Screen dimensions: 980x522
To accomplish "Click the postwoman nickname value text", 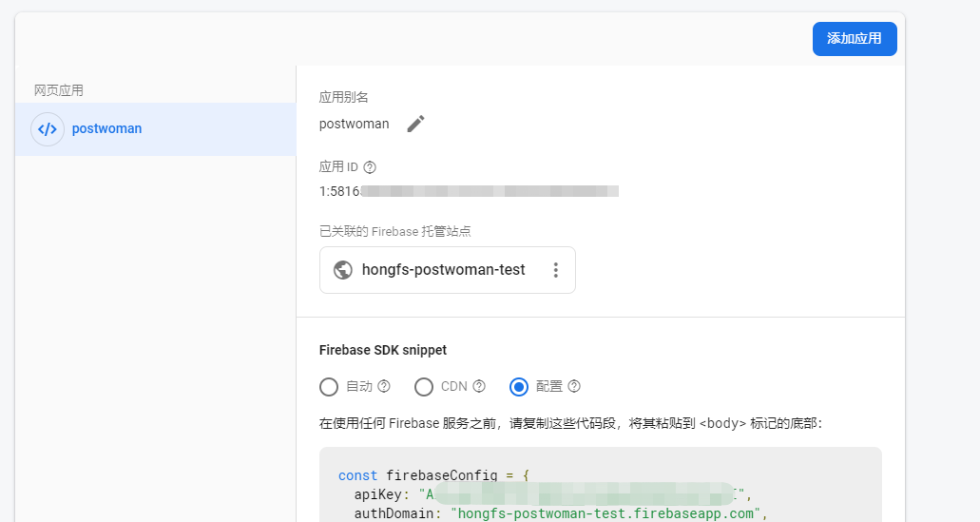I will click(x=354, y=124).
